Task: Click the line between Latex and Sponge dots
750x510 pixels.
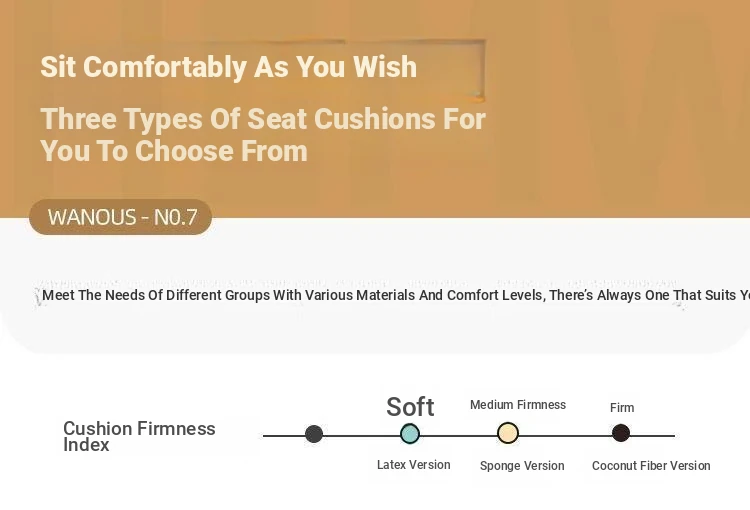Action: coord(458,435)
